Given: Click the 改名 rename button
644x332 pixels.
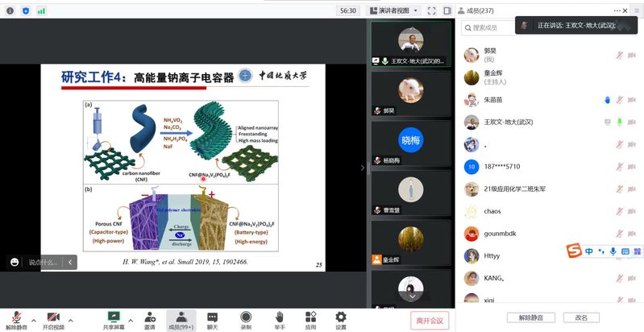Looking at the screenshot, I should (x=581, y=317).
